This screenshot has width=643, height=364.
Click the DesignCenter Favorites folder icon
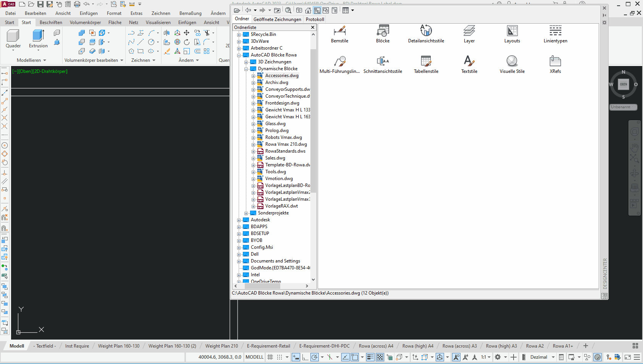click(x=299, y=10)
